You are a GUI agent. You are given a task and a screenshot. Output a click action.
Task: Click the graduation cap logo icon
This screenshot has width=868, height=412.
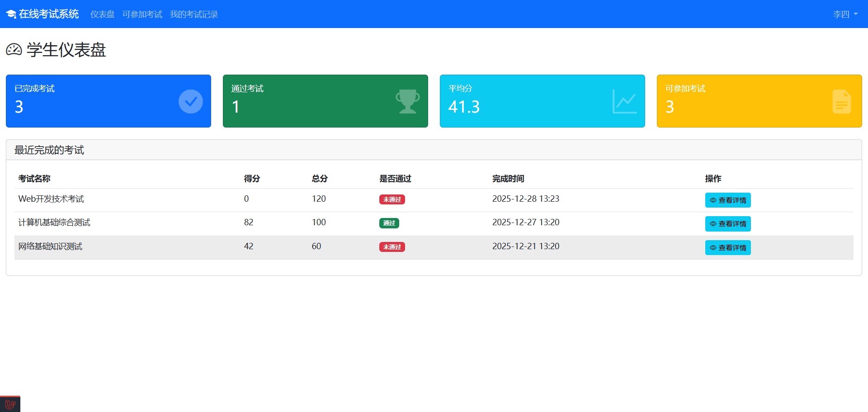tap(11, 14)
